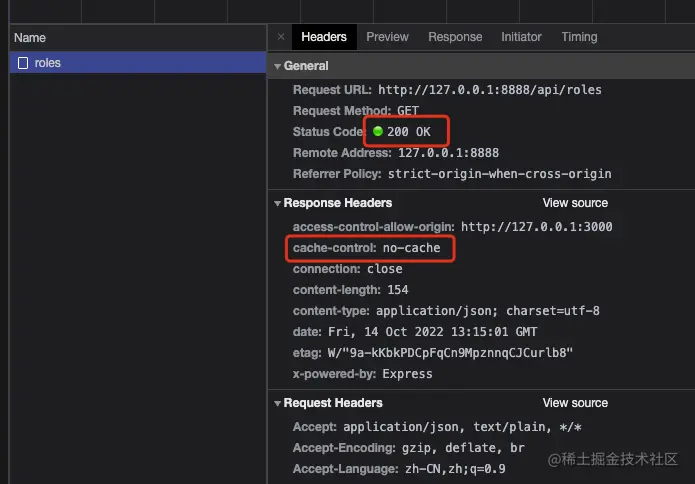
Task: Click access-control-allow-origin value http://127.0.0.1:3000
Action: click(536, 227)
